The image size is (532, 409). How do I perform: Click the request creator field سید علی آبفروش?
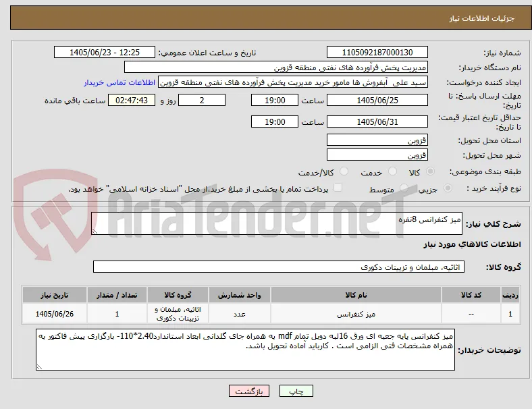point(293,82)
